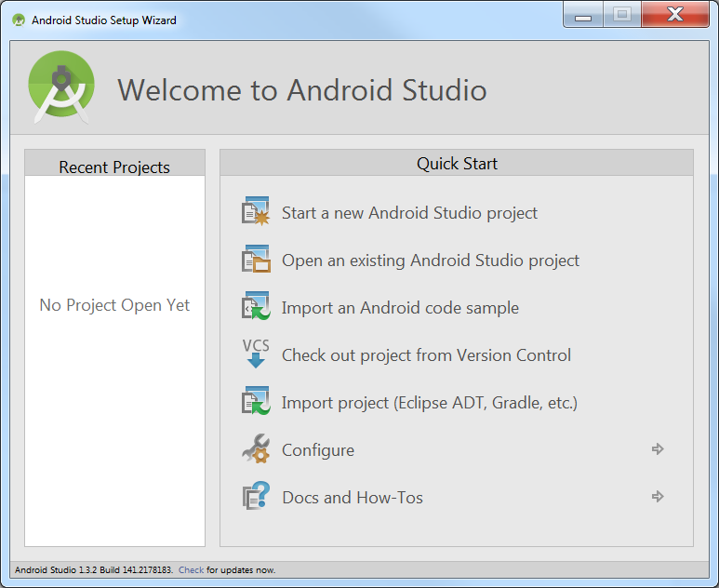Expand the Configure submenu arrow
Image resolution: width=719 pixels, height=588 pixels.
point(658,449)
